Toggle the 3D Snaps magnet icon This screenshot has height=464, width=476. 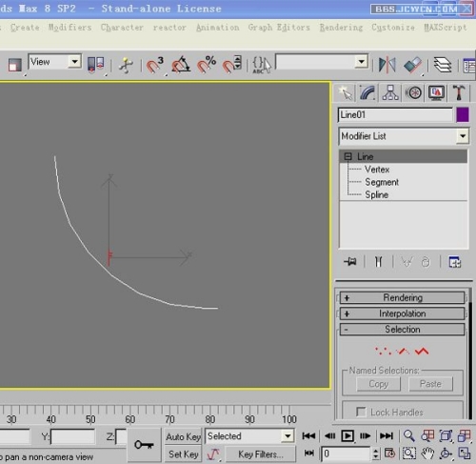point(154,65)
